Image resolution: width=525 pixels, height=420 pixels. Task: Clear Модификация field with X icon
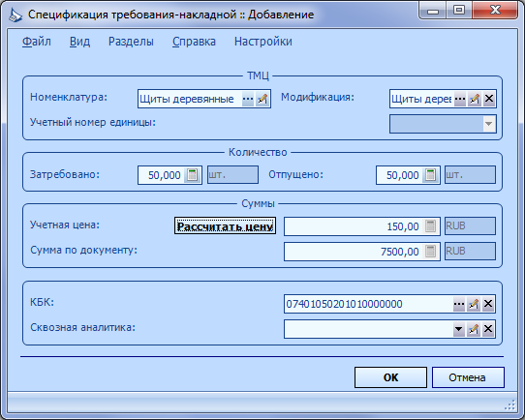pyautogui.click(x=489, y=99)
